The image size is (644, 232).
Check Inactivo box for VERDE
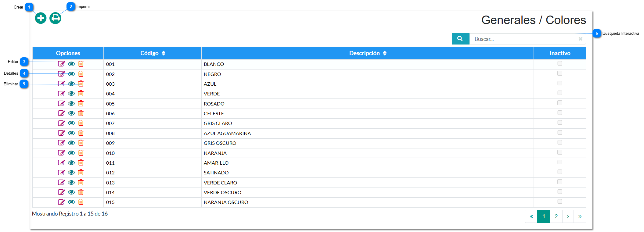pyautogui.click(x=559, y=93)
